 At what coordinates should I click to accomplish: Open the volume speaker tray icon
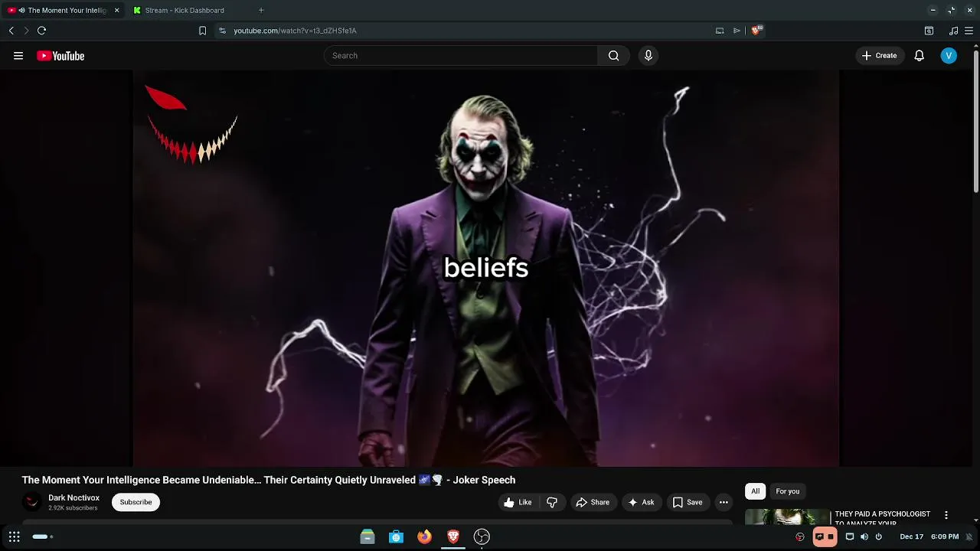tap(864, 536)
